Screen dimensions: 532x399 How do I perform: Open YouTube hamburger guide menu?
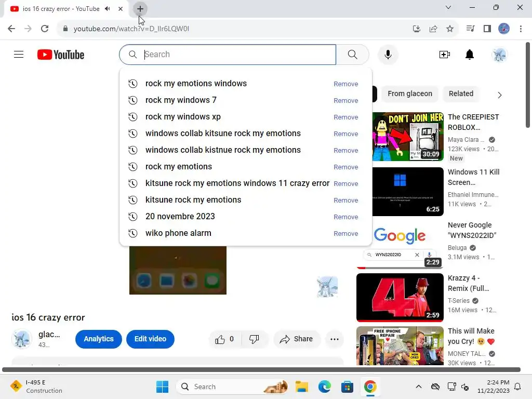[x=19, y=55]
